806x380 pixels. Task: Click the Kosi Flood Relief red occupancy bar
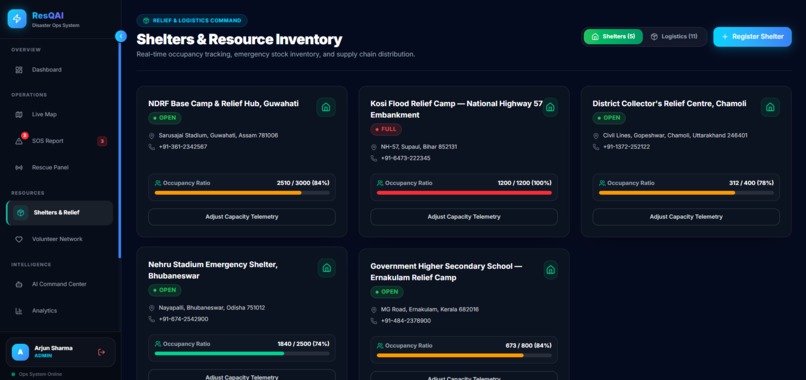tap(464, 193)
